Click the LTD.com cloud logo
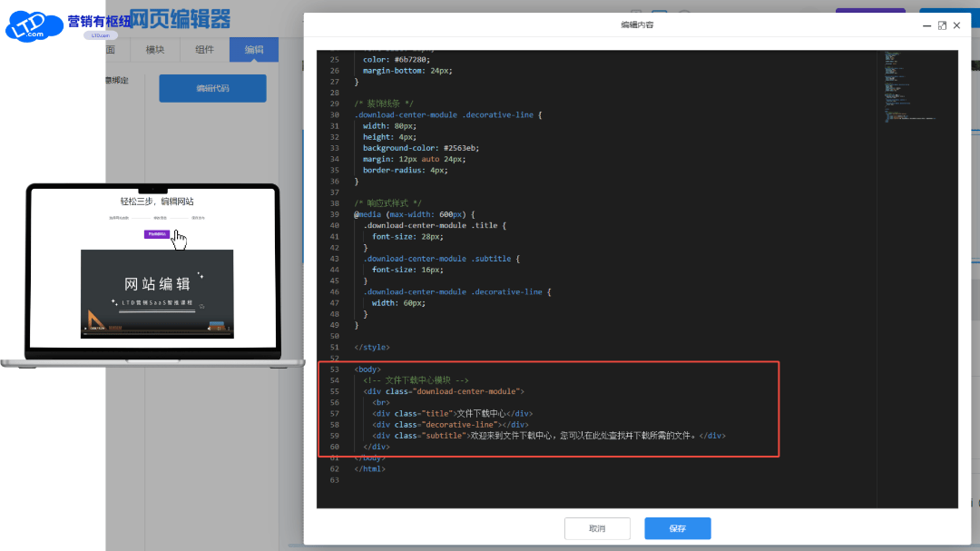Viewport: 980px width, 551px height. coord(34,26)
